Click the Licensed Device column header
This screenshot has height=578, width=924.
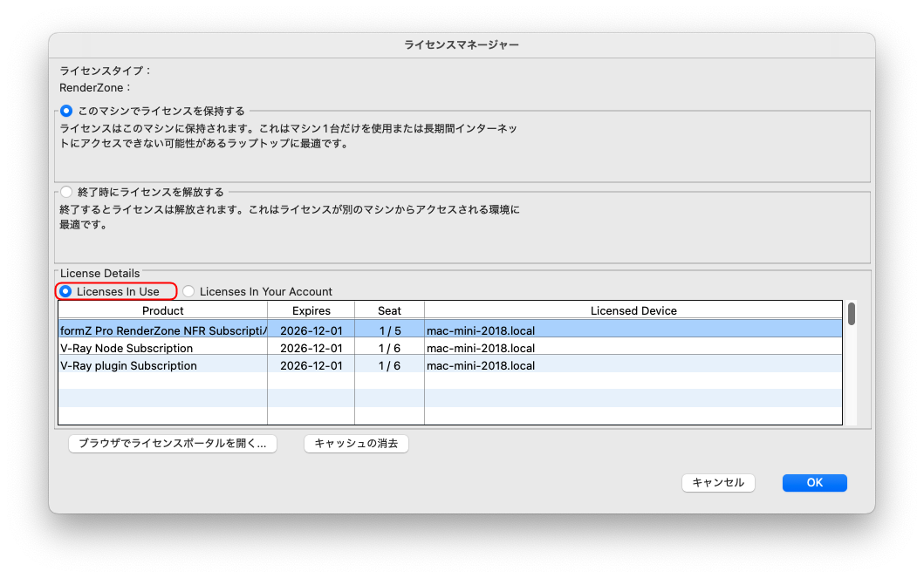(x=633, y=310)
